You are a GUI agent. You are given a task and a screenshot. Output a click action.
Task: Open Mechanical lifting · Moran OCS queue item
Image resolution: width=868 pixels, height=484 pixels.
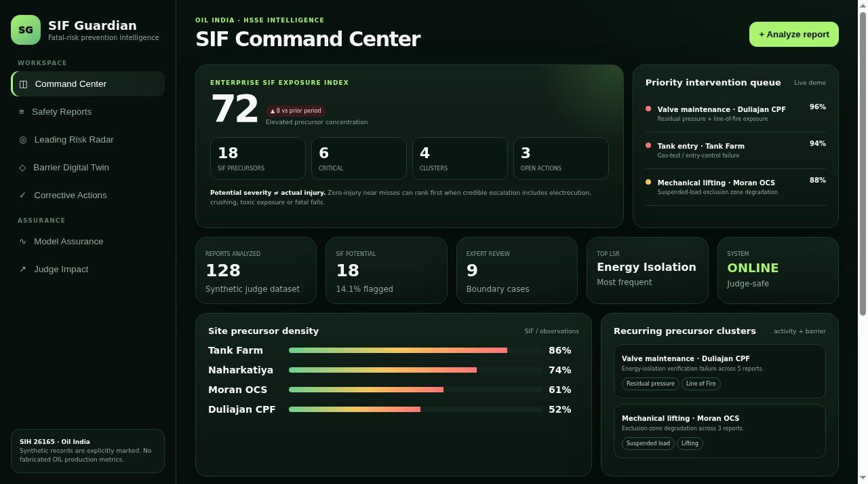click(736, 187)
